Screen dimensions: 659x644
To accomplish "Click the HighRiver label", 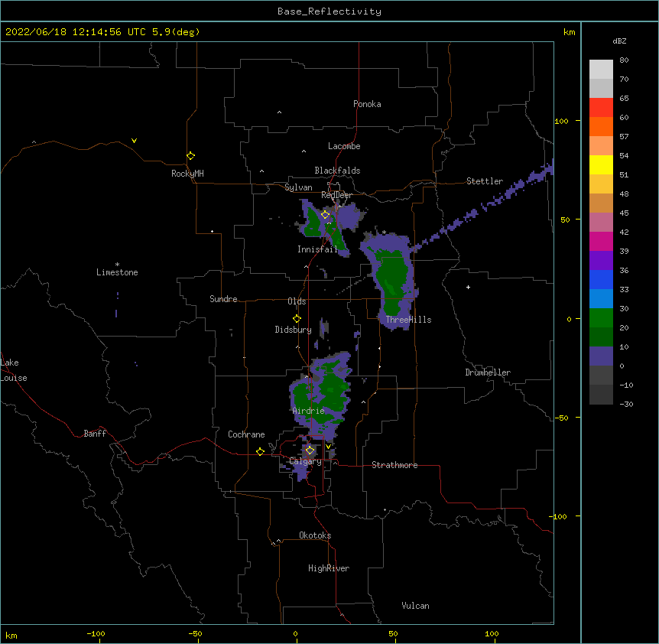I will 329,568.
